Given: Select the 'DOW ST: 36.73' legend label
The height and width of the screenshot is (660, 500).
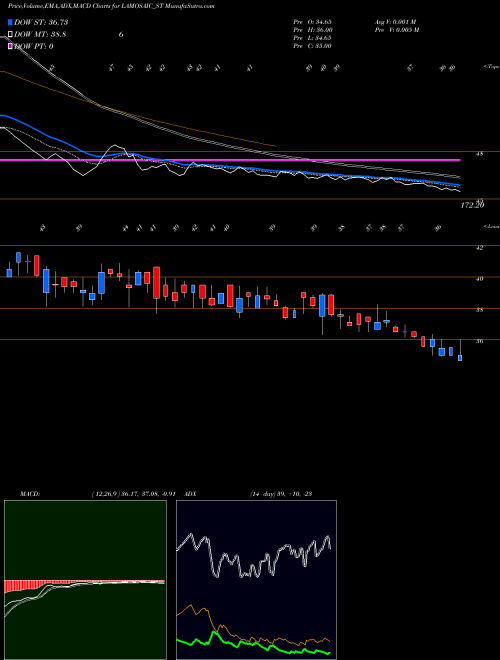Looking at the screenshot, I should 41,22.
